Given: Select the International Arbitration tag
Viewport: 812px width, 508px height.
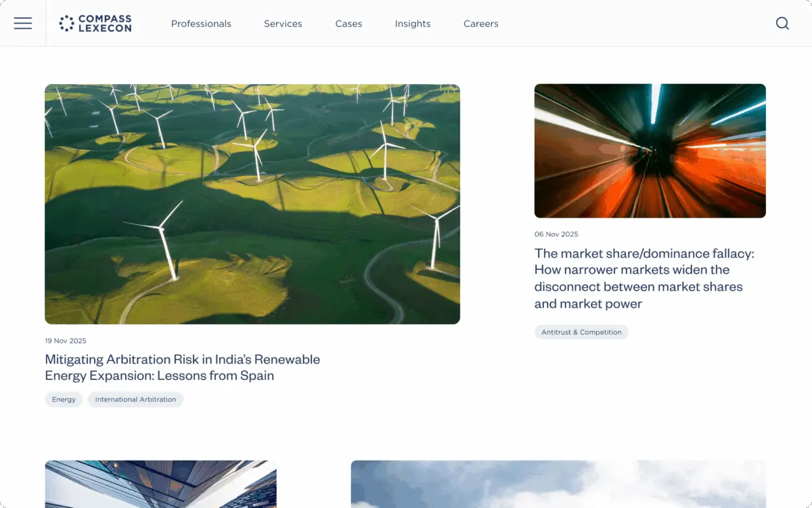Looking at the screenshot, I should tap(135, 400).
